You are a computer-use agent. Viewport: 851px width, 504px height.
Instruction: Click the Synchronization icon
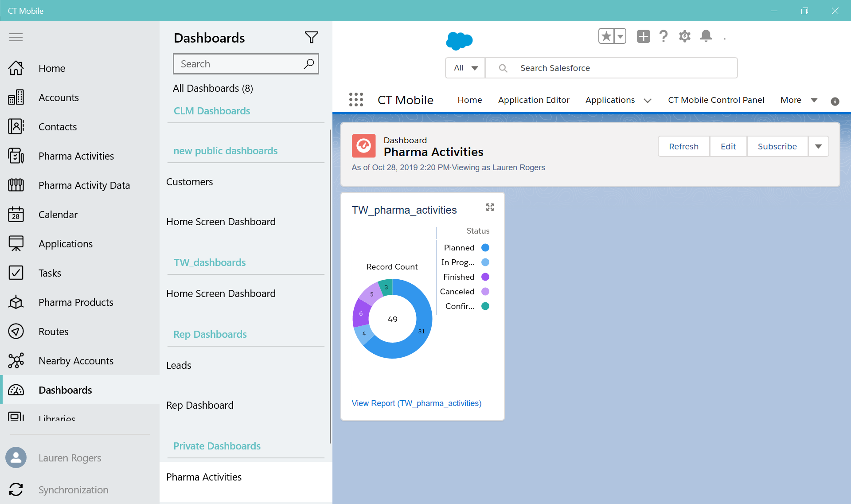(16, 489)
